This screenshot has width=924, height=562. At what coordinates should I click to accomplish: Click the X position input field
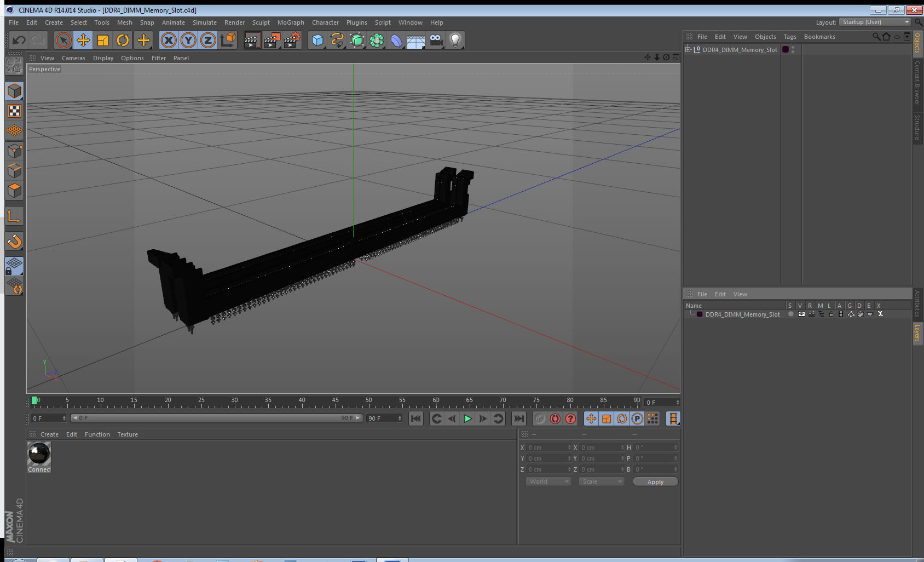pos(548,448)
